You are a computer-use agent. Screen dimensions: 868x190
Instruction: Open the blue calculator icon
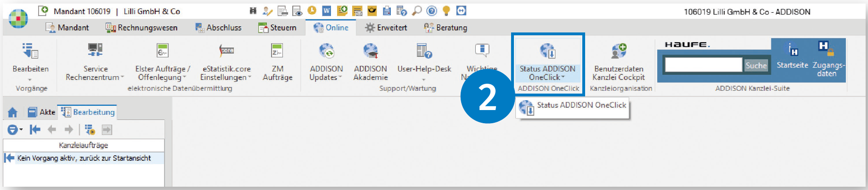387,11
